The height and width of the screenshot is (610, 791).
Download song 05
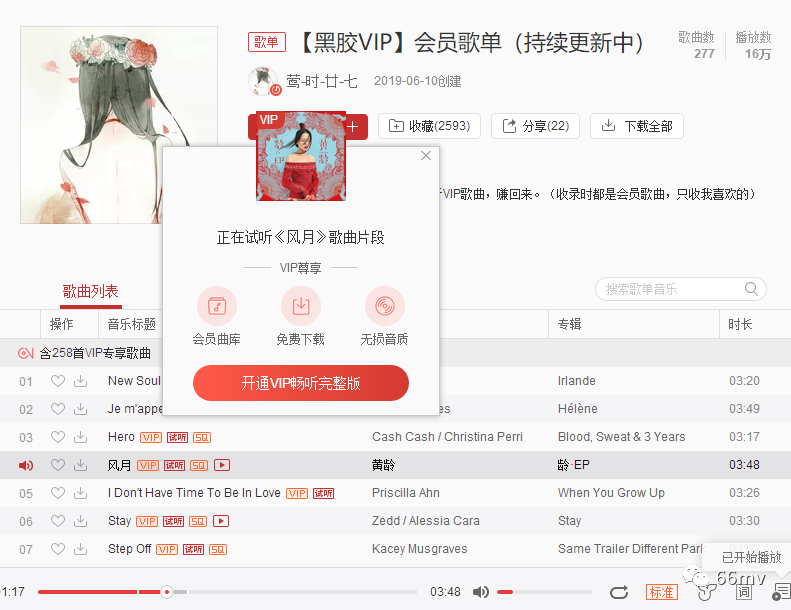81,493
